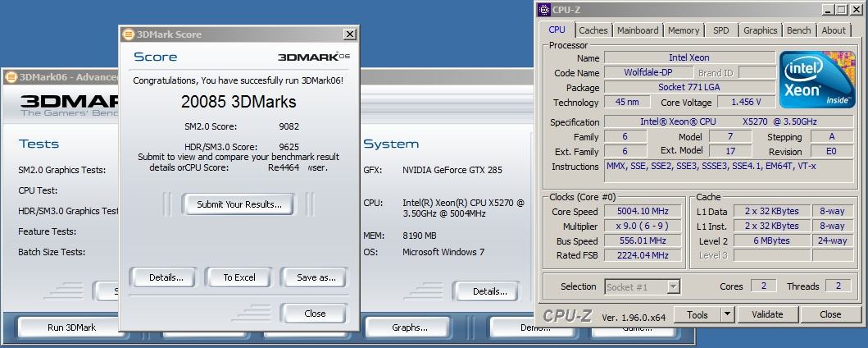Click the SM2.0 Score value 9082
Viewport: 868px width, 348px height.
pos(289,126)
